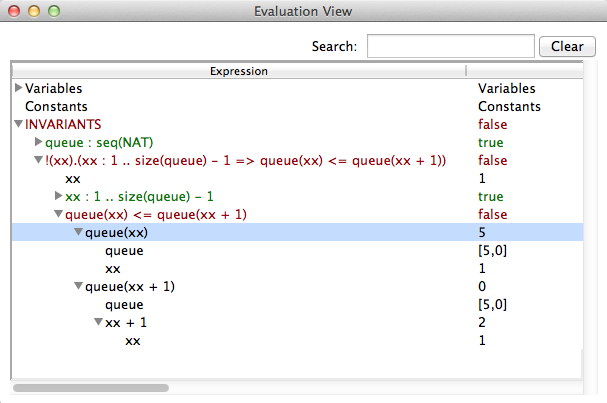
Task: Select the INVARIANTS row label
Action: (x=63, y=124)
